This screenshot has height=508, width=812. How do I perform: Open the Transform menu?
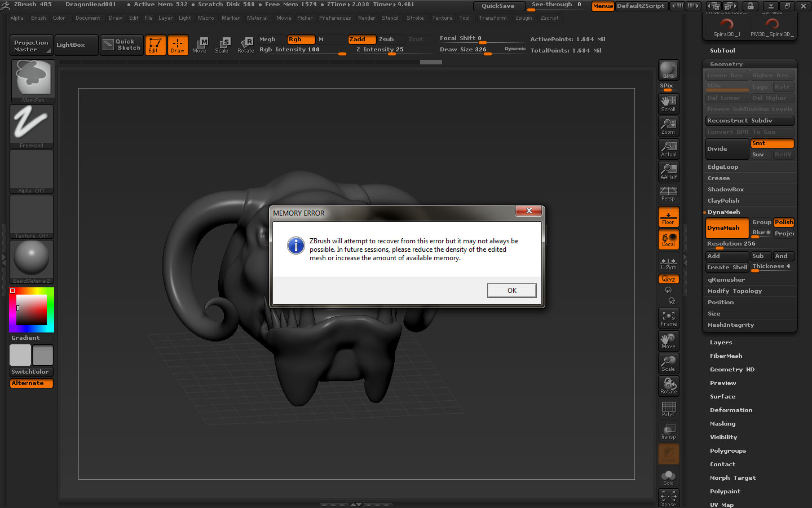coord(493,18)
